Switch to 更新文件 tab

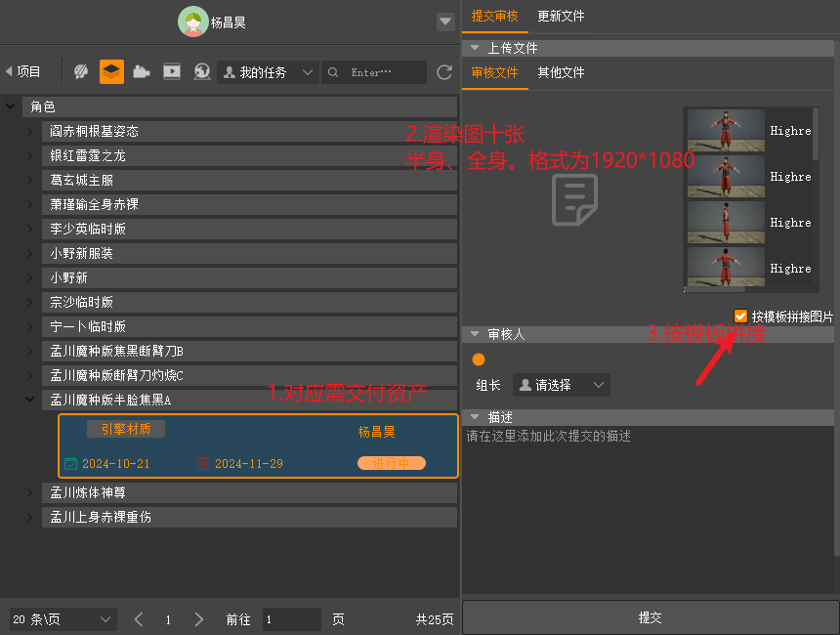(561, 16)
